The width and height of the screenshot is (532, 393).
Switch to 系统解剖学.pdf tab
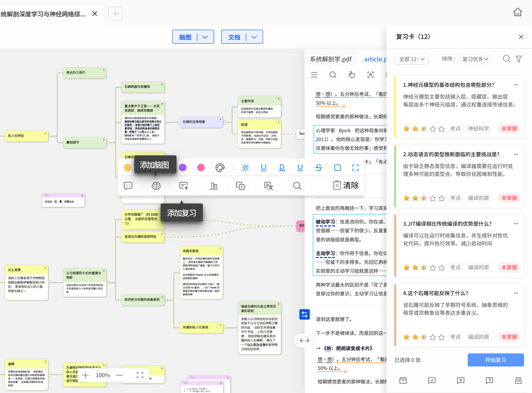point(331,59)
